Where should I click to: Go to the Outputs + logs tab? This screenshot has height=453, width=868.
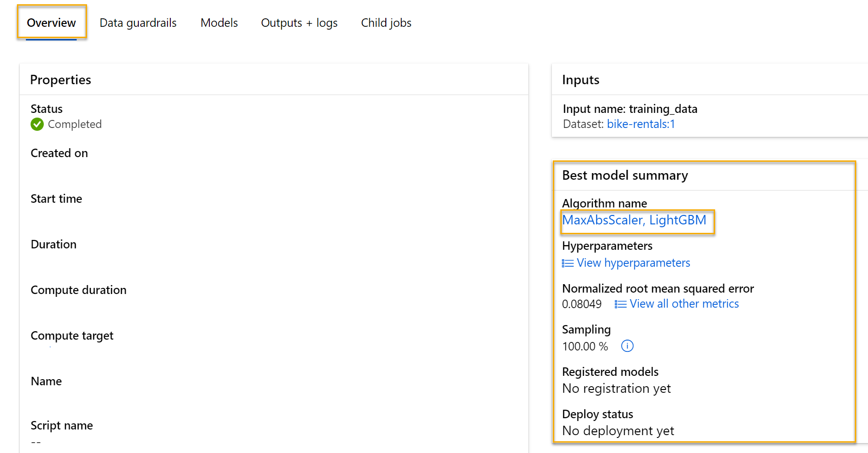click(299, 23)
